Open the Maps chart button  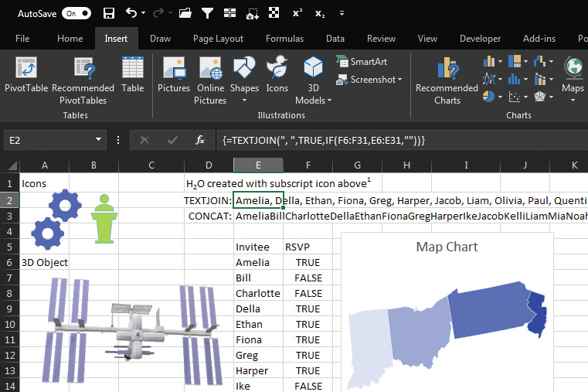point(573,79)
